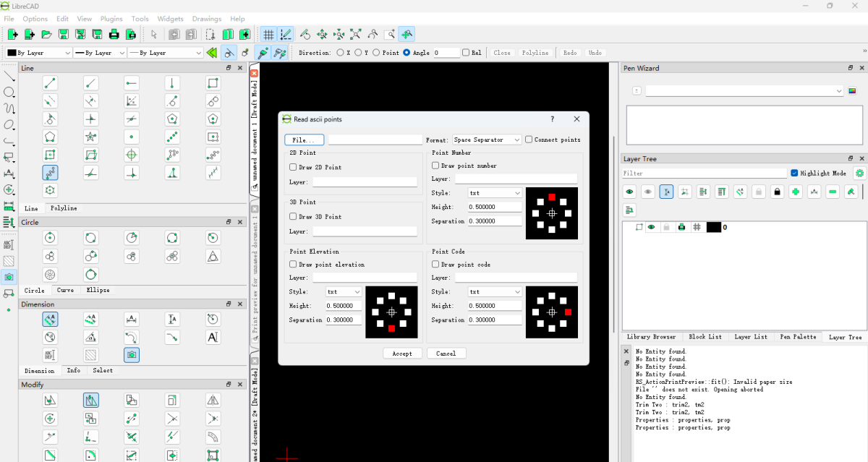
Task: Click the arrow selection tool in the toolbar
Action: pos(154,34)
